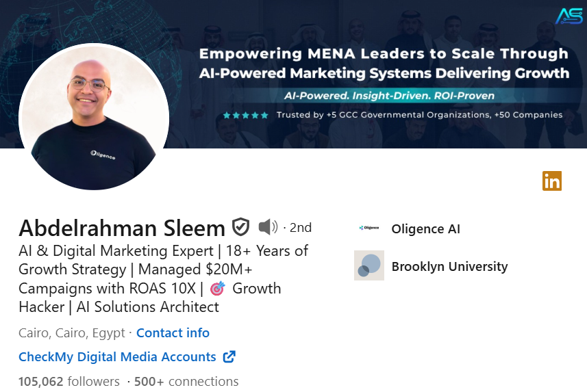The height and width of the screenshot is (392, 587).
Task: Click the Cairo, Egypt location text
Action: (72, 333)
